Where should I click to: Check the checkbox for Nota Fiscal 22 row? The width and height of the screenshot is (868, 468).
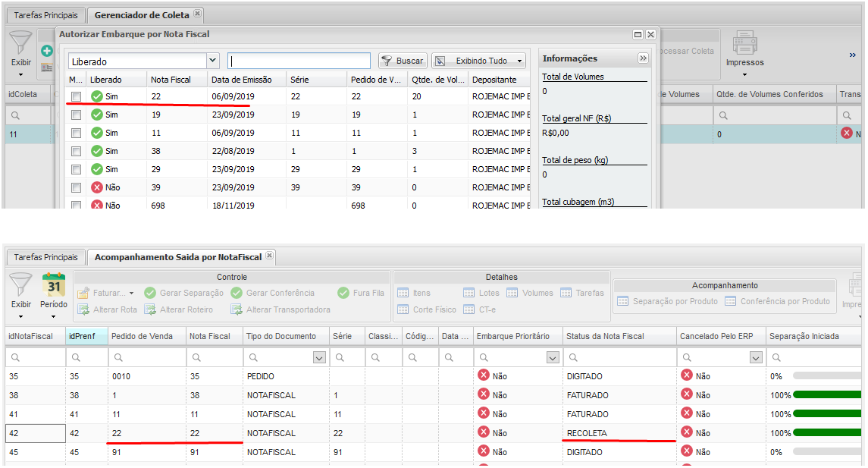point(76,97)
